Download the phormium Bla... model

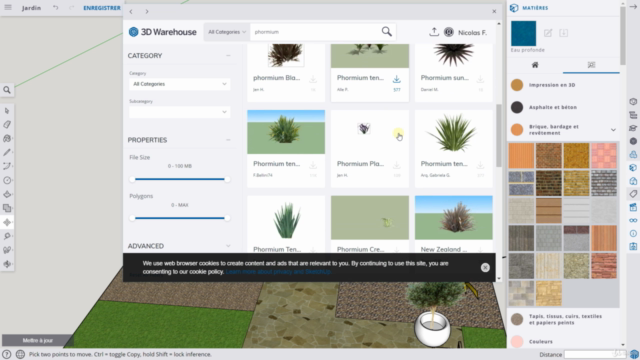[x=313, y=79]
